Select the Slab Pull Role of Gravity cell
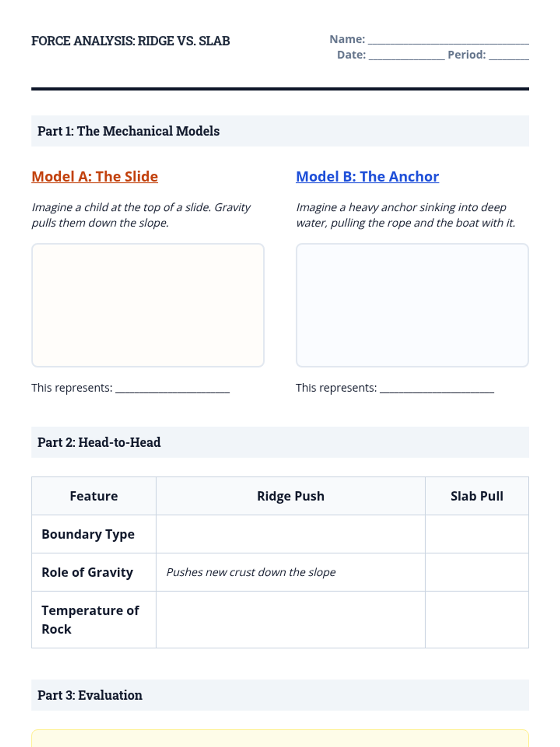560x747 pixels. pyautogui.click(x=477, y=572)
